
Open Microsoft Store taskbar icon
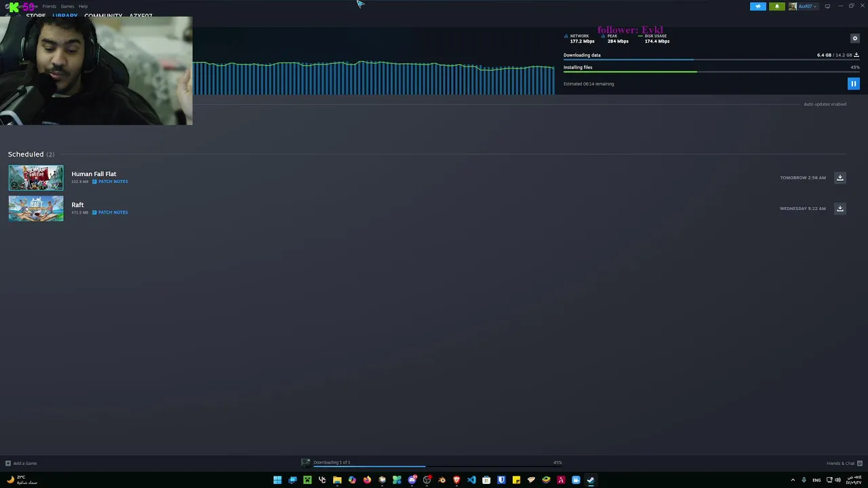[486, 480]
